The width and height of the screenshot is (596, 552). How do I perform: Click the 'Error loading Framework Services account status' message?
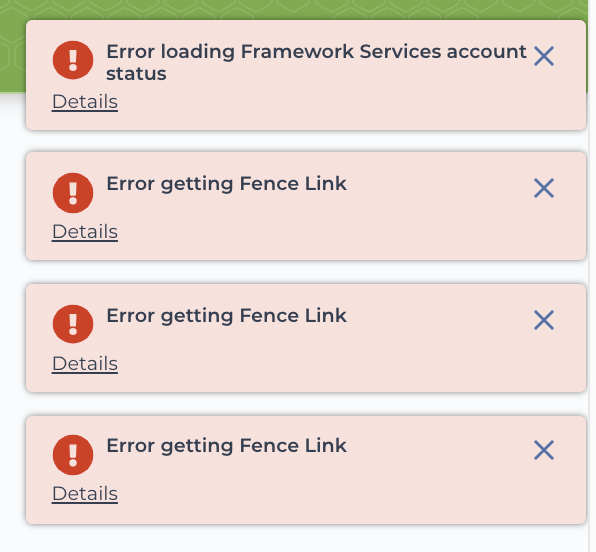(316, 62)
